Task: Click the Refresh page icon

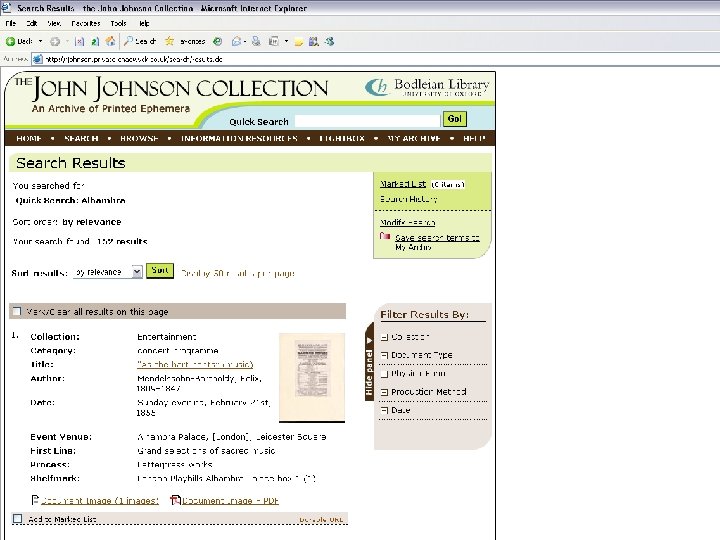Action: tap(95, 41)
